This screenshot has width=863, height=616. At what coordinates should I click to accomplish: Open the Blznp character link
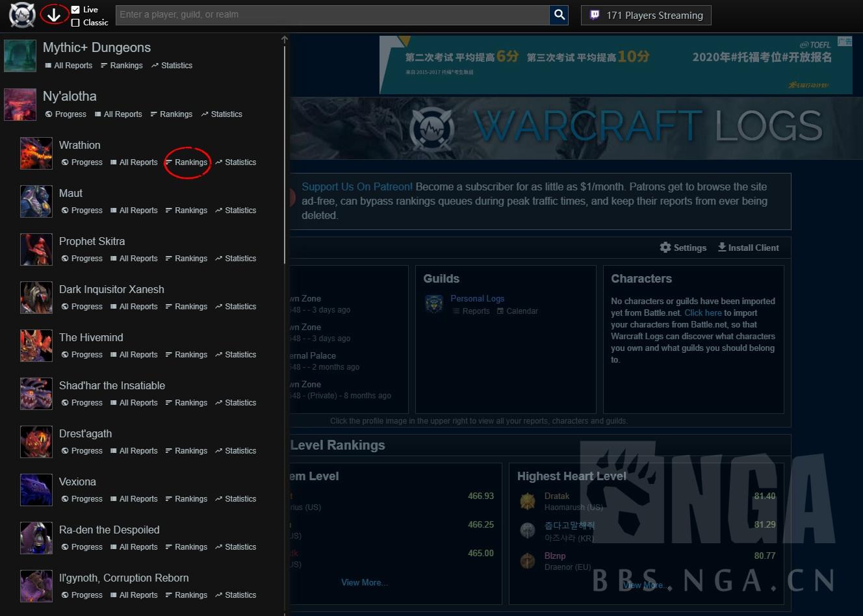tap(555, 556)
